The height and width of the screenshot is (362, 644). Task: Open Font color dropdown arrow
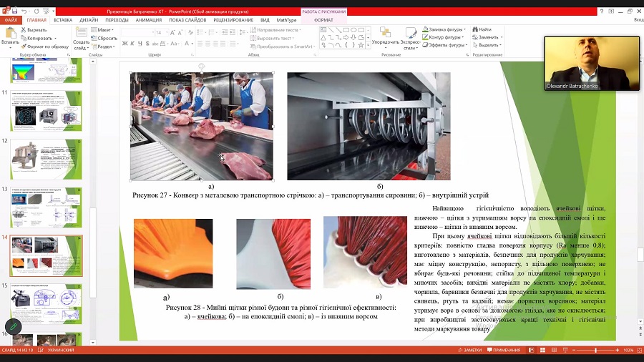point(192,44)
